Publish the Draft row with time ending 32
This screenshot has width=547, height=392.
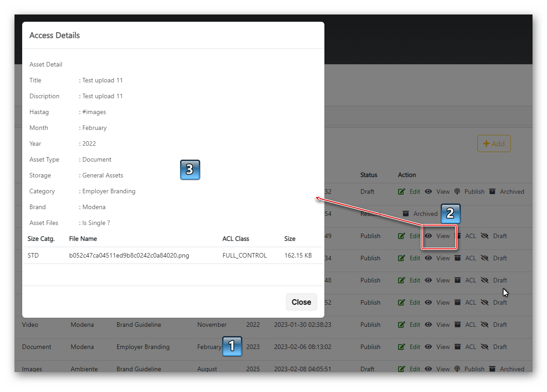click(x=469, y=191)
